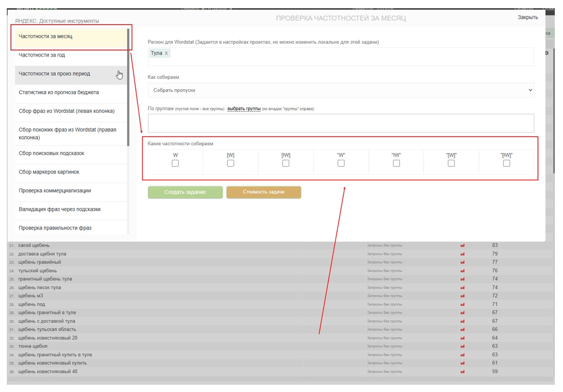Click chart icon for 'какой щебень'
Viewport: 563px width, 392px height.
[462, 245]
